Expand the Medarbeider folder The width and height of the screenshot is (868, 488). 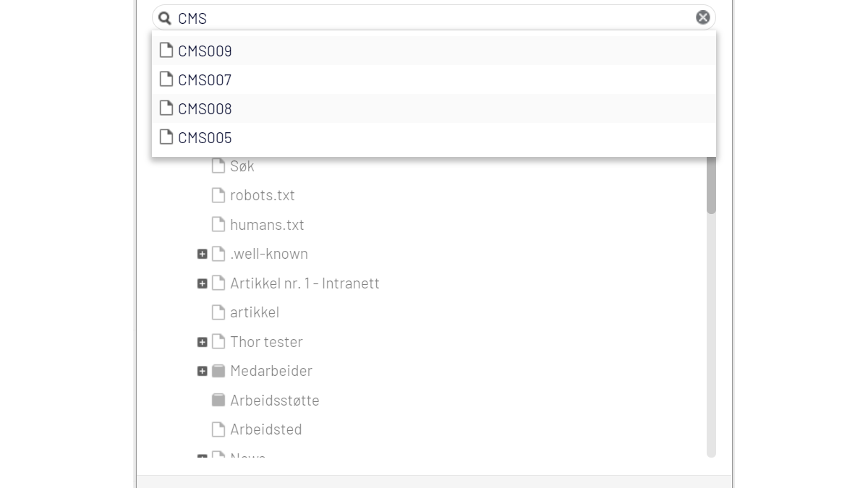[x=203, y=371]
